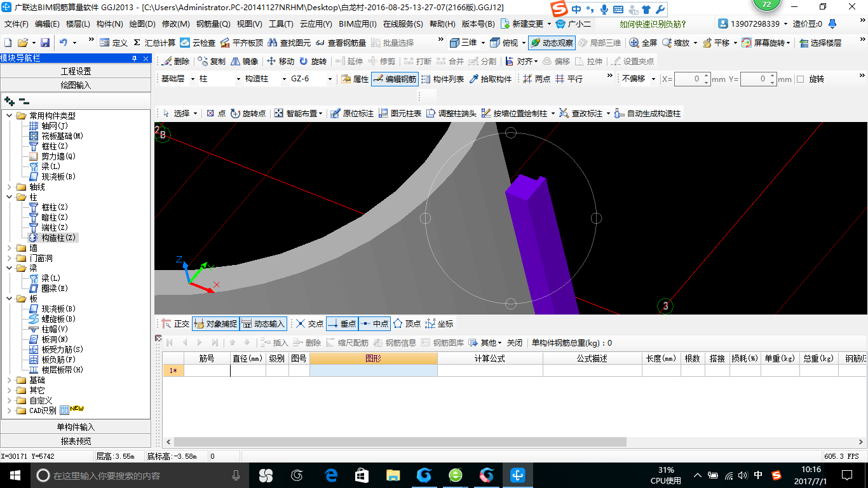Select the 旋转 rotate tool in edit toolbar

[x=313, y=61]
